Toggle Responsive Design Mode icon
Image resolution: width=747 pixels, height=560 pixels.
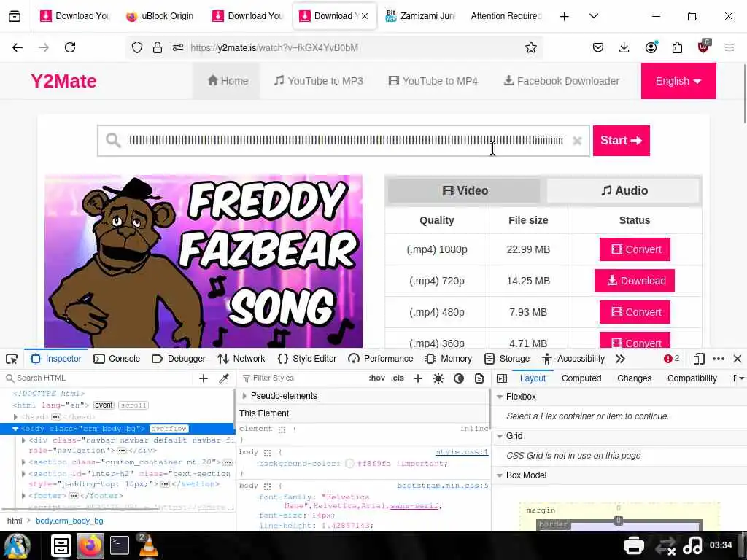699,359
